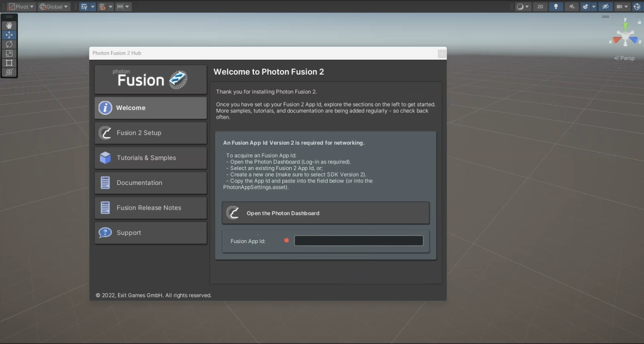Open the Pivot handle position dropdown
This screenshot has height=344, width=644.
[x=21, y=6]
